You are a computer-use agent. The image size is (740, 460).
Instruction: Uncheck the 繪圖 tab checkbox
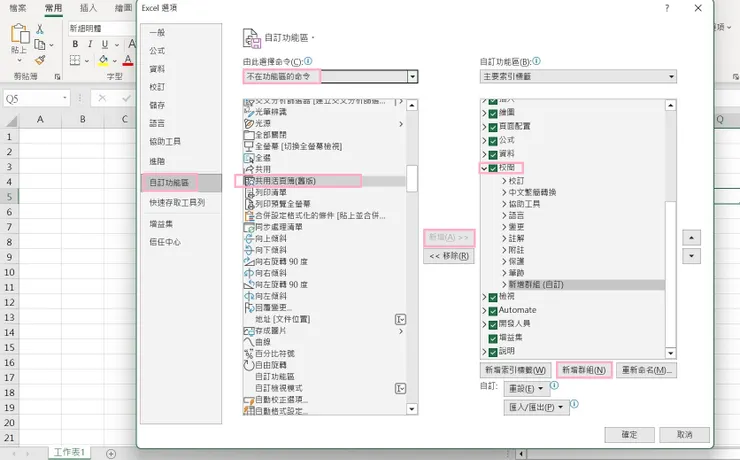[x=493, y=113]
